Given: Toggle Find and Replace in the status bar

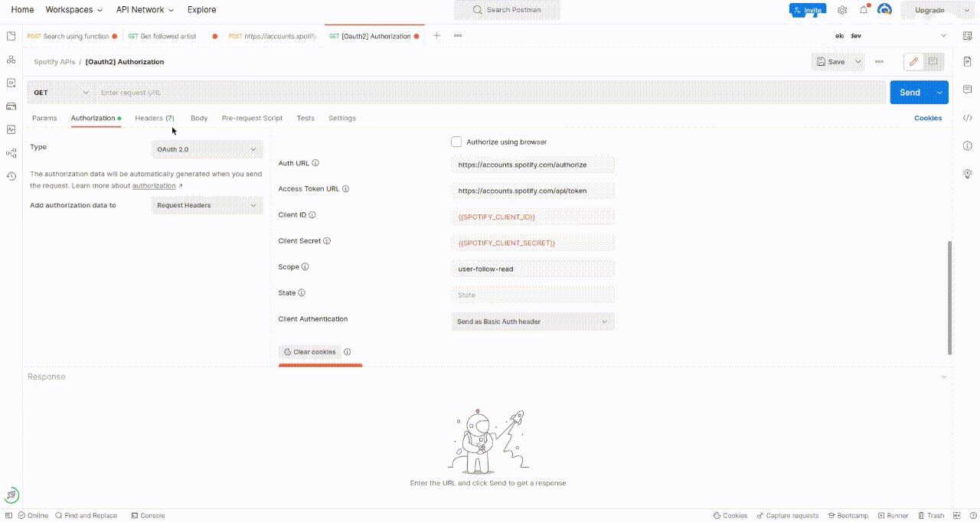Looking at the screenshot, I should [x=87, y=515].
